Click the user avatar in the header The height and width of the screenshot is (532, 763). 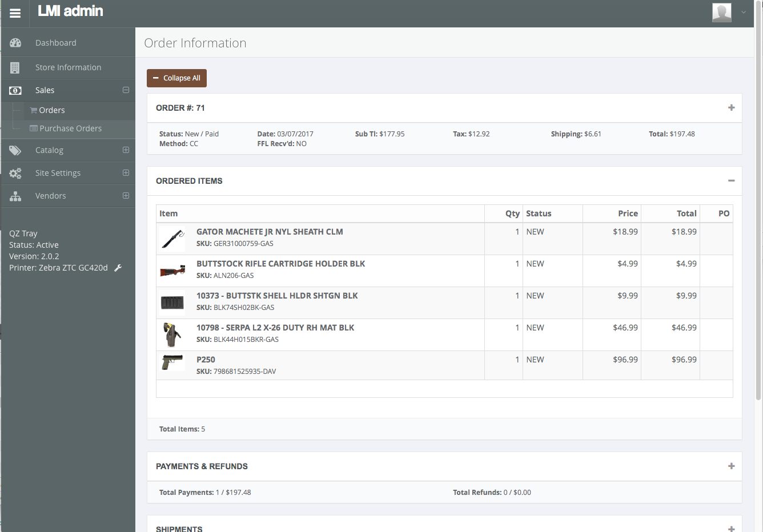click(x=721, y=12)
